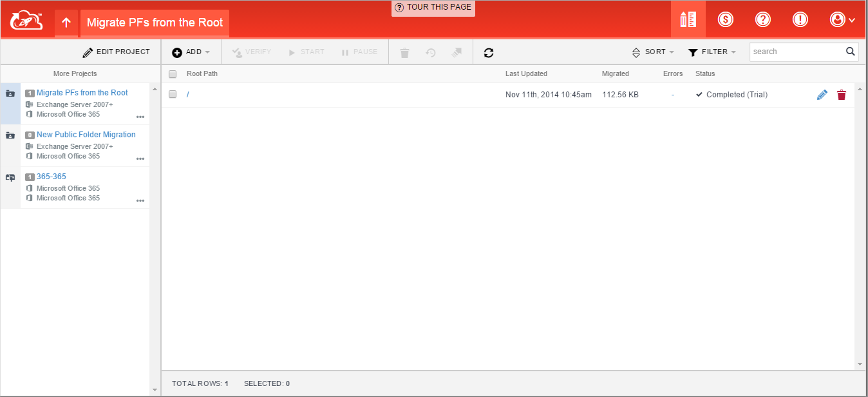Click sidebar scrollbar up arrow
868x397 pixels.
154,88
